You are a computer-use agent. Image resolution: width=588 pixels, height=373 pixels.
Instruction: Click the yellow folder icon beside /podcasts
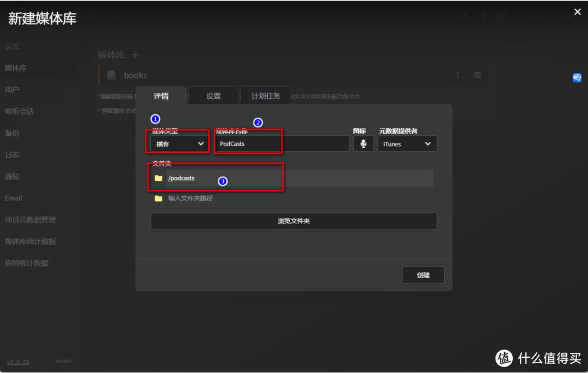pos(158,178)
